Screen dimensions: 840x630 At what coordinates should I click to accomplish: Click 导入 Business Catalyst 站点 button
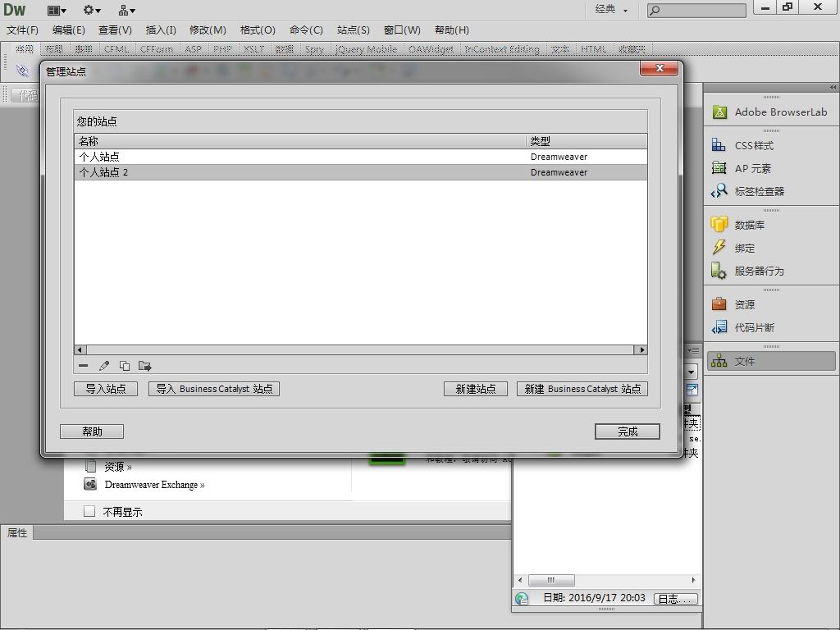214,389
